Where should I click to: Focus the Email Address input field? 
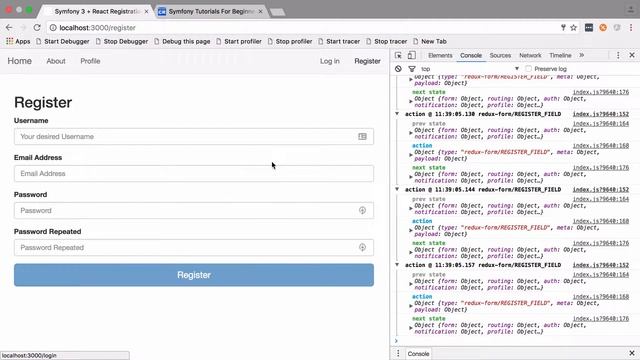(194, 173)
